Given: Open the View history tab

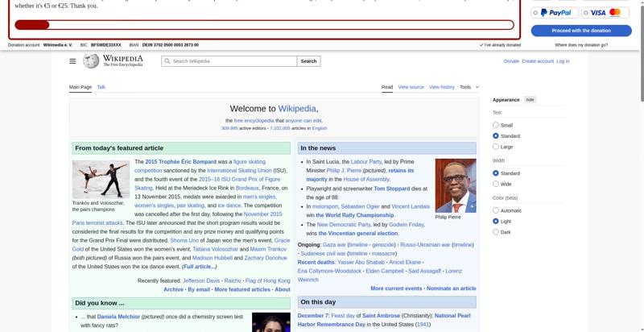Looking at the screenshot, I should click(x=441, y=87).
